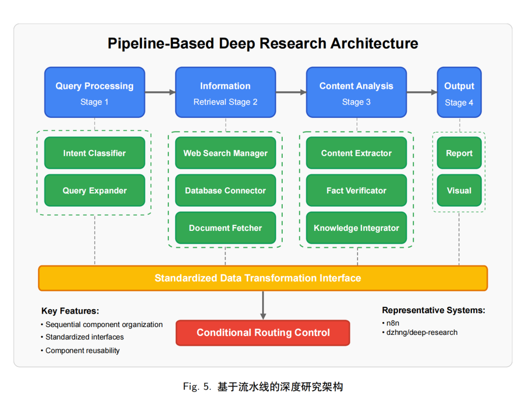Click the Pipeline-Based Deep Research Architecture title
The width and height of the screenshot is (532, 399).
tap(263, 43)
